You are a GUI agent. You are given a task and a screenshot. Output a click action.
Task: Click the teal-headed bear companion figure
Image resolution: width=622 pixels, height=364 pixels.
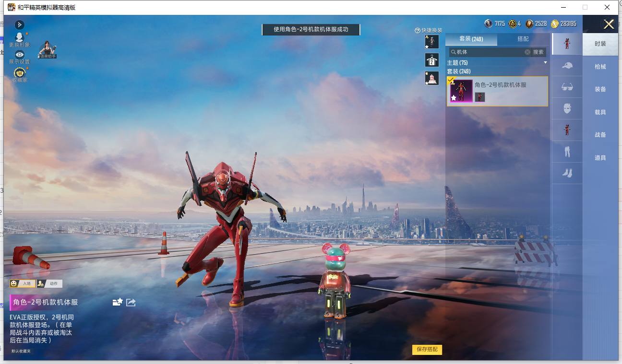(x=335, y=281)
